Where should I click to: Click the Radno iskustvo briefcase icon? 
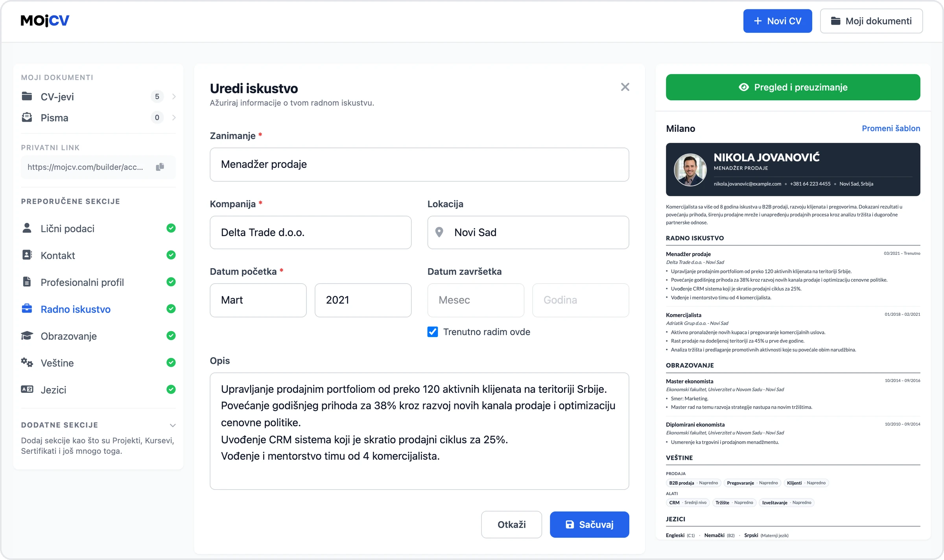coord(27,309)
